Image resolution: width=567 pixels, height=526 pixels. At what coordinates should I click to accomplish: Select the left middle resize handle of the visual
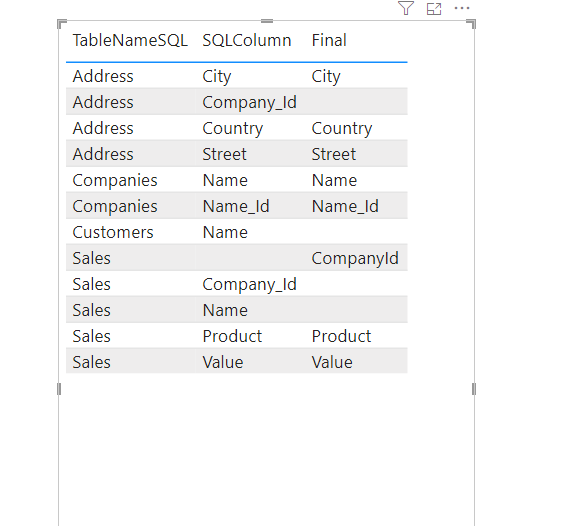click(x=59, y=389)
